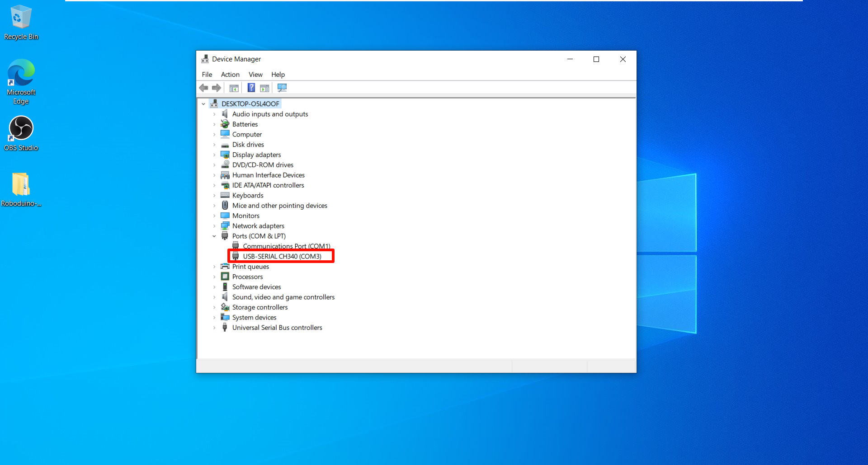
Task: Select USB-SERIAL CH340 (COM3) device
Action: (x=282, y=256)
